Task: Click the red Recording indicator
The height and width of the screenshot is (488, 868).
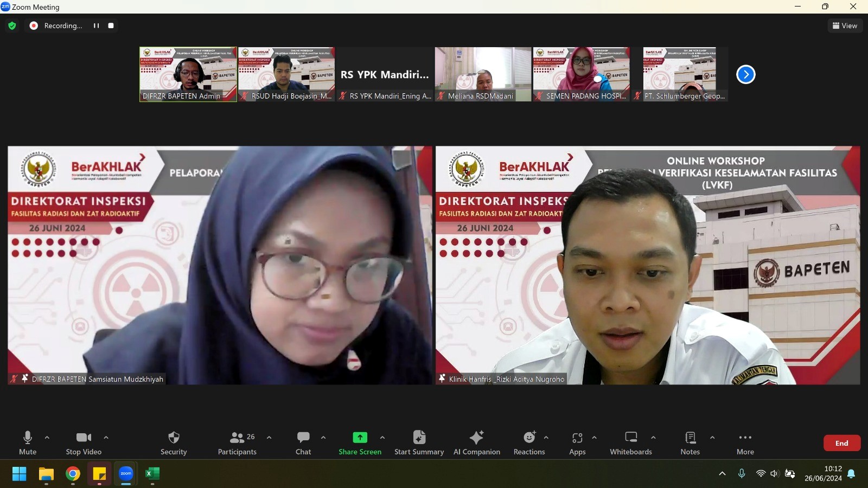Action: [34, 25]
